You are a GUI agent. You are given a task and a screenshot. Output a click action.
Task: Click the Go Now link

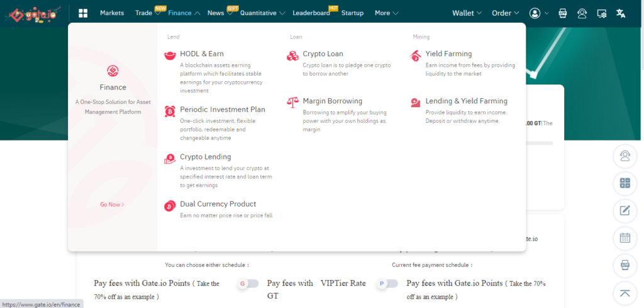coord(112,204)
